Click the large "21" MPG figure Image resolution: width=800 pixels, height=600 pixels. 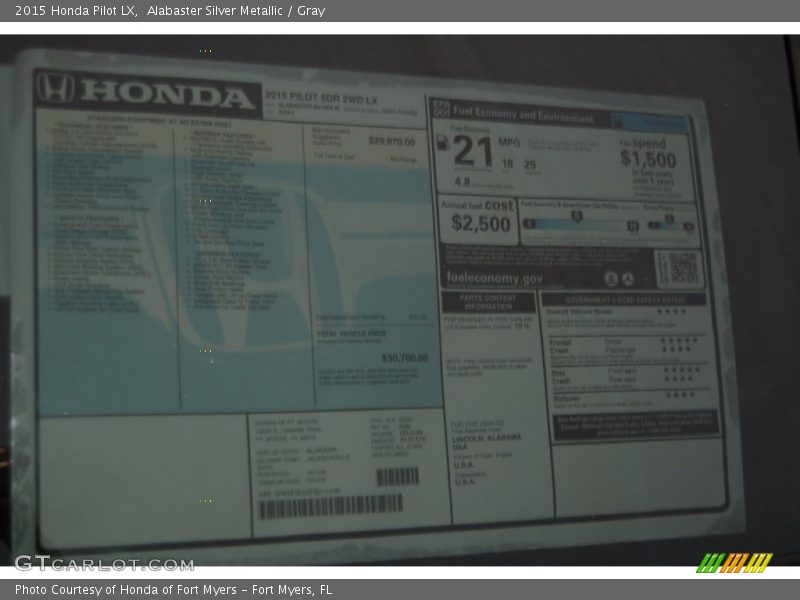[x=472, y=151]
